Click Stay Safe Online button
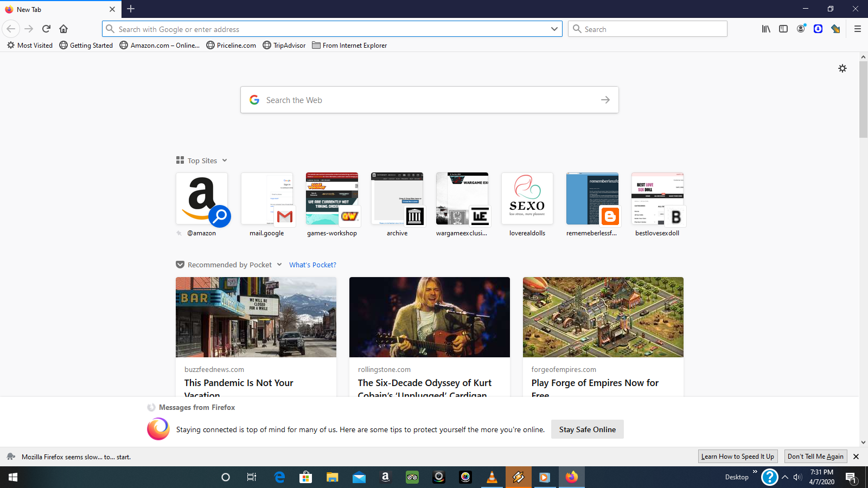This screenshot has height=488, width=868. 588,429
